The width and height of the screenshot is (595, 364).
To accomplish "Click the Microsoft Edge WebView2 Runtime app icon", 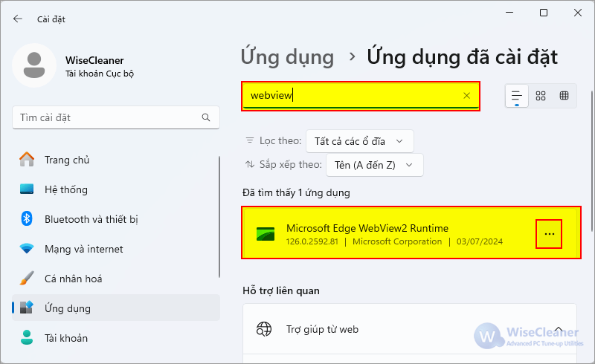I will [266, 234].
